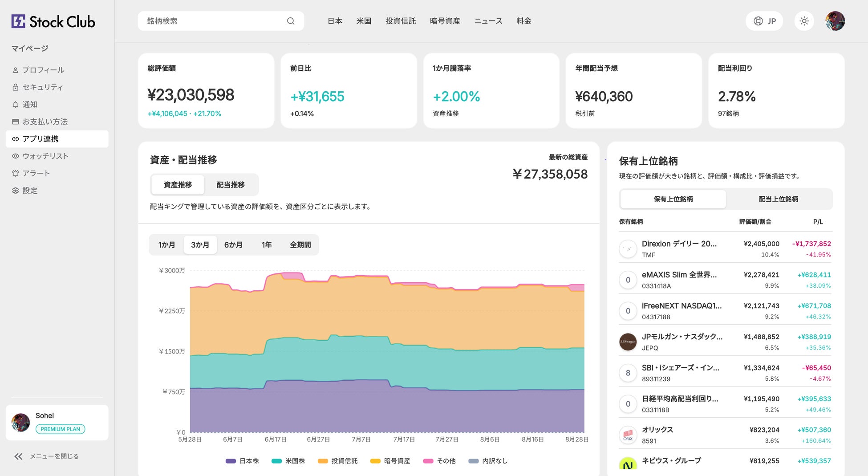Click the eMAXIS Slim holding icon

[628, 280]
